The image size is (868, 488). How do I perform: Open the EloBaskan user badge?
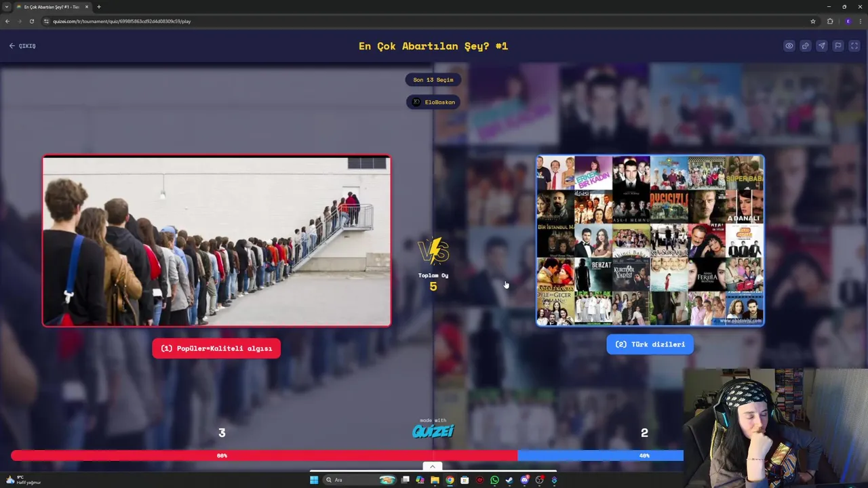[x=433, y=102]
